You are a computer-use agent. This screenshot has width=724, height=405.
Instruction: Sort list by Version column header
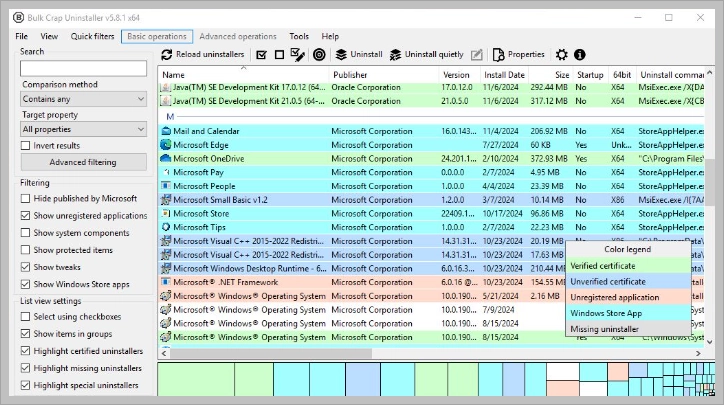(460, 75)
